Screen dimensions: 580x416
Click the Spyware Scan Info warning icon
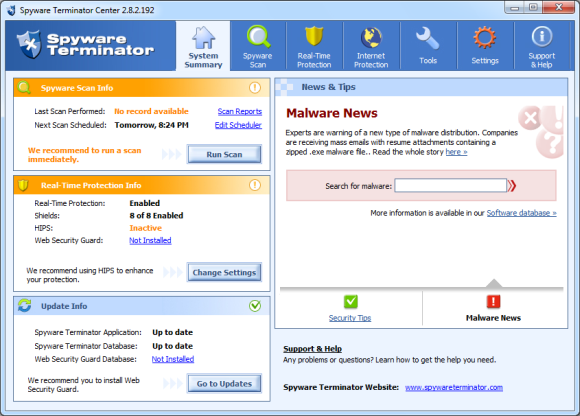pyautogui.click(x=254, y=88)
